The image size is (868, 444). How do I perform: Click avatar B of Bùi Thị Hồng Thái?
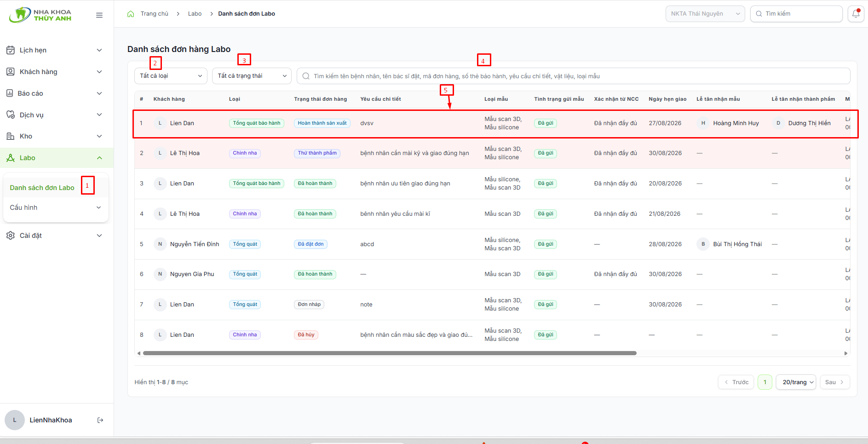tap(703, 244)
